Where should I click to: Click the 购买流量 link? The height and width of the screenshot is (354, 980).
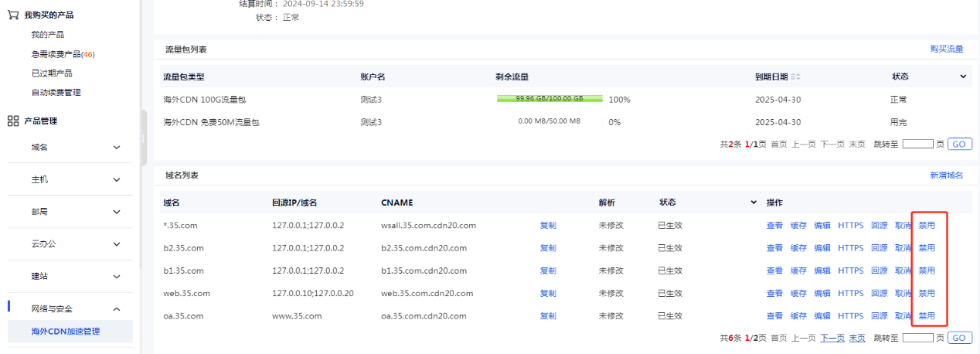tap(946, 49)
